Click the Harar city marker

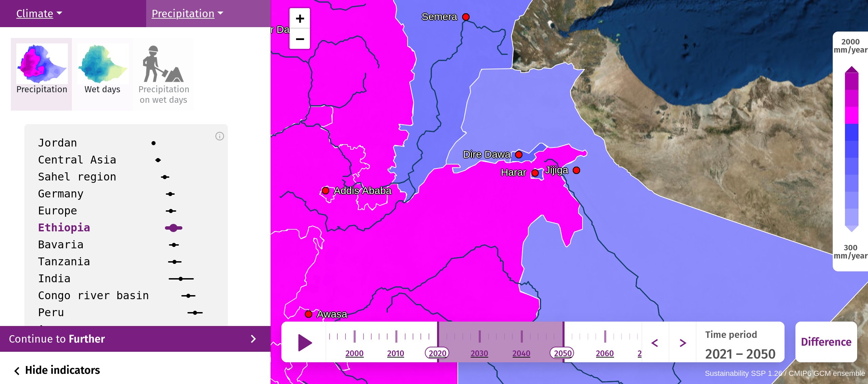[535, 173]
